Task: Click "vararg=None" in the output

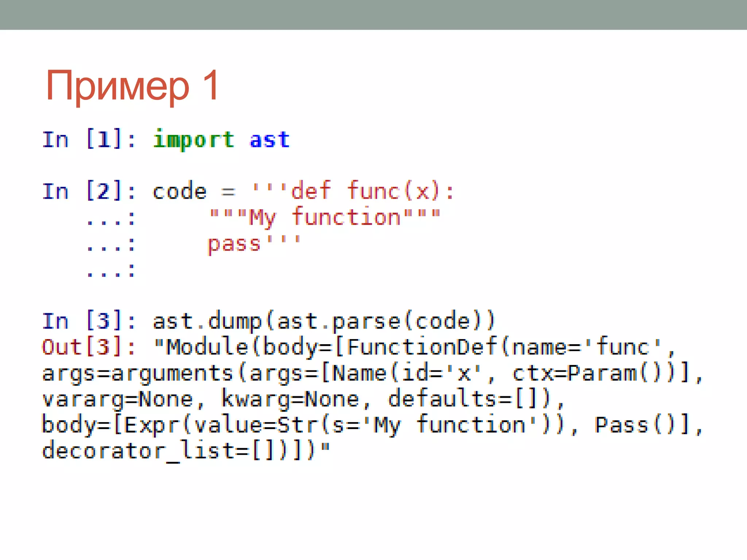Action: coord(117,399)
